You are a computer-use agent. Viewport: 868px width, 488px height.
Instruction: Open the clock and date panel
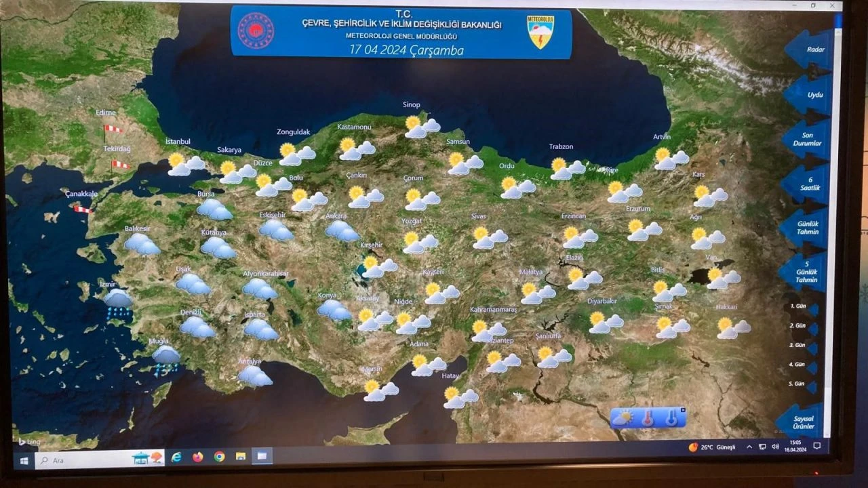(795, 447)
